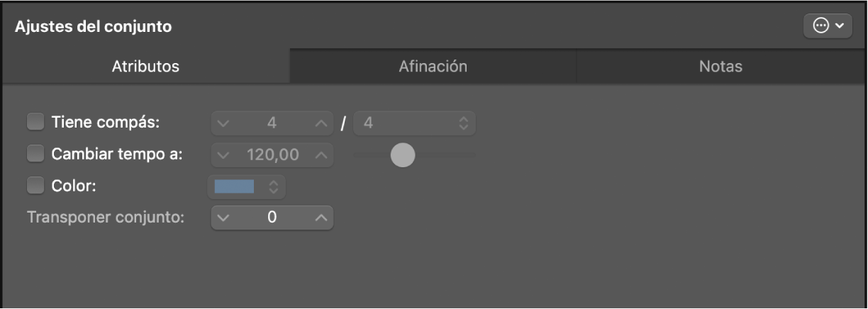Enable the Tiene compás checkbox
Image resolution: width=868 pixels, height=309 pixels.
click(35, 123)
